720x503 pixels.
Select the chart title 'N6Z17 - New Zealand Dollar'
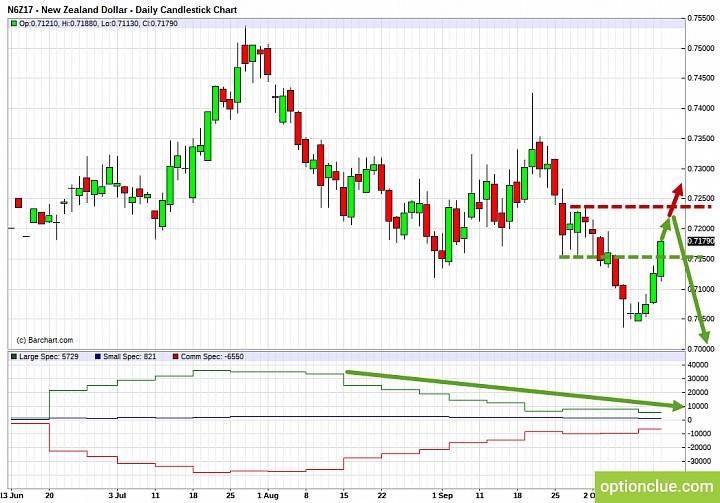click(68, 10)
